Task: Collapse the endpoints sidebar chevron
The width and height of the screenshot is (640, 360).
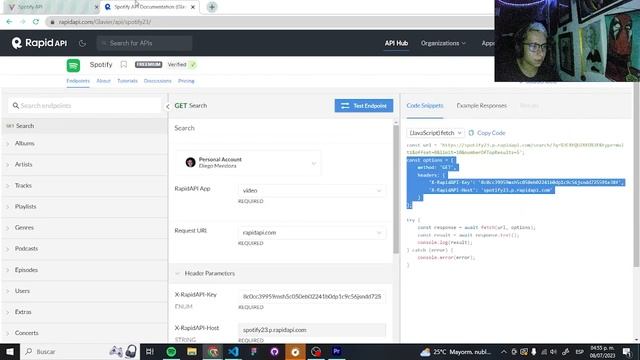Action: click(167, 107)
